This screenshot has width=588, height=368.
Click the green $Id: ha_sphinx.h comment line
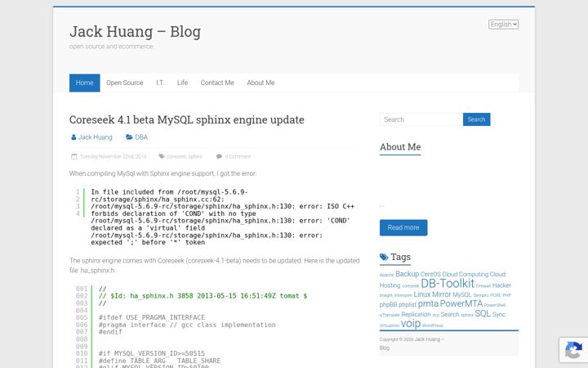tap(203, 296)
